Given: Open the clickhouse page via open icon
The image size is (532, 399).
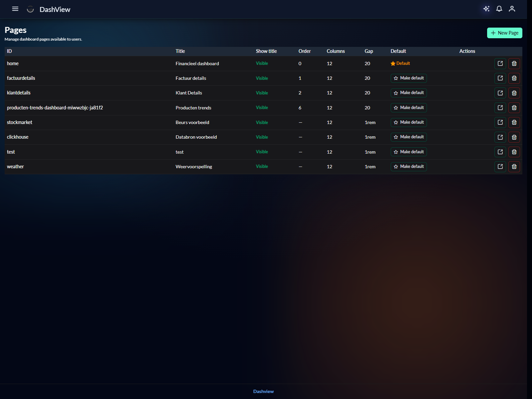Looking at the screenshot, I should (500, 137).
